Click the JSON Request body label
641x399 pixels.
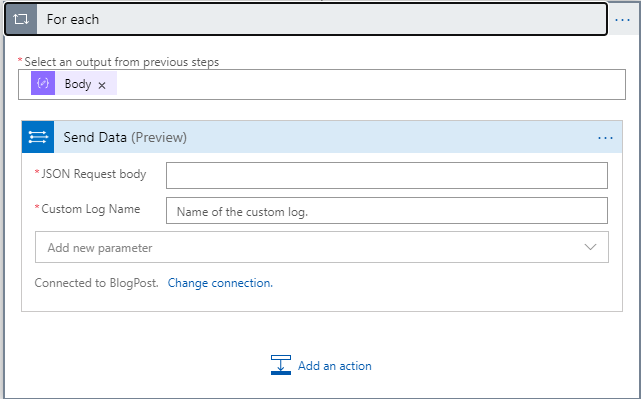[x=94, y=174]
